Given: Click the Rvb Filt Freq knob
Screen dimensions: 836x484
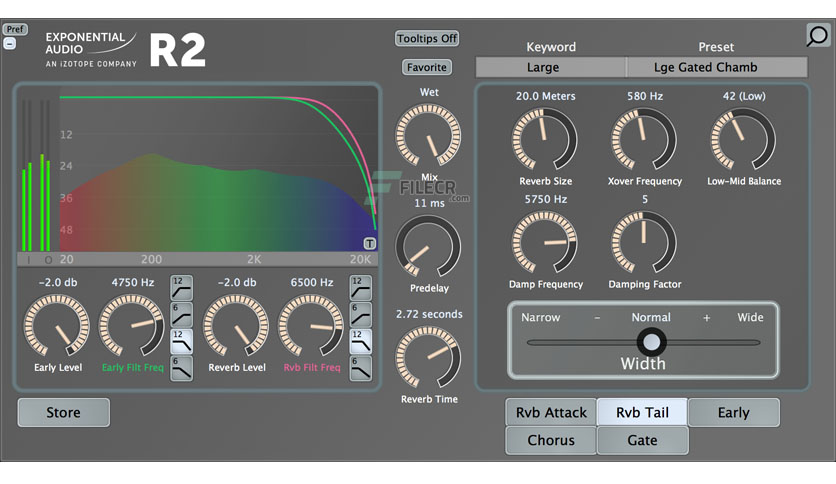Looking at the screenshot, I should [x=311, y=326].
